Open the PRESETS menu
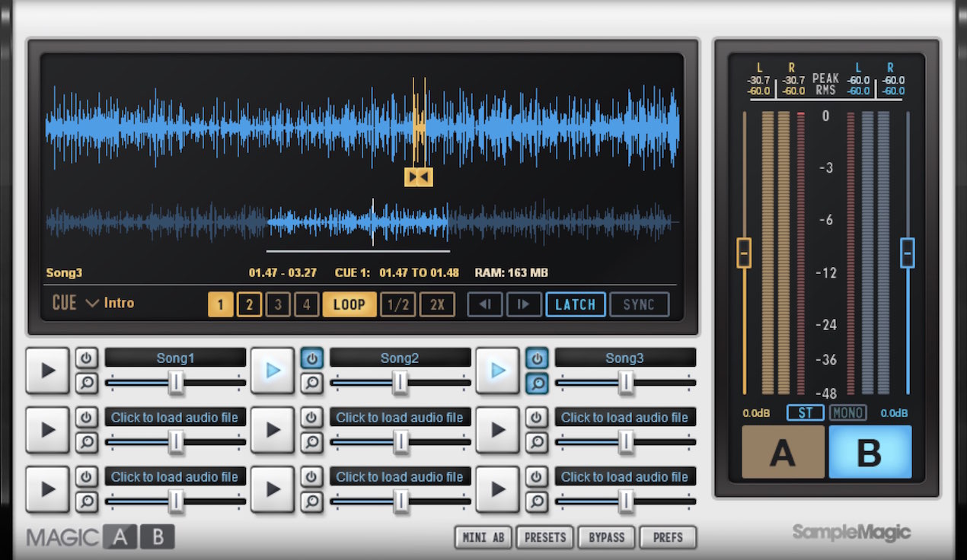The width and height of the screenshot is (967, 560). pyautogui.click(x=545, y=537)
